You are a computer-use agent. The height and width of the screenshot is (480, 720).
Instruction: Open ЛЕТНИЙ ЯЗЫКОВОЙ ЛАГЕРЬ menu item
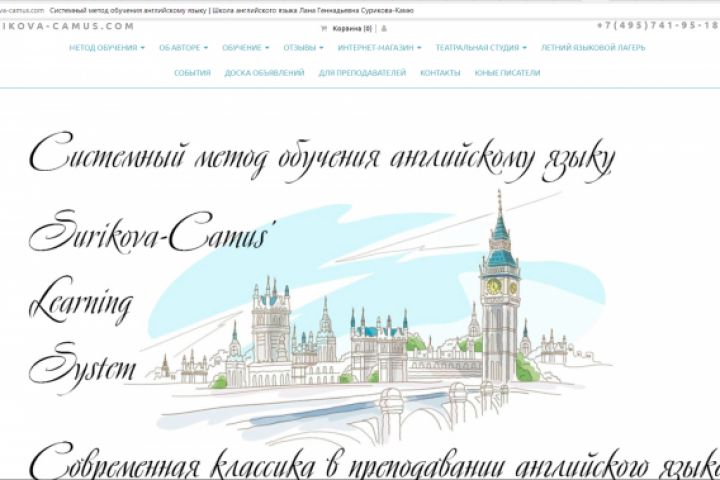tap(593, 47)
